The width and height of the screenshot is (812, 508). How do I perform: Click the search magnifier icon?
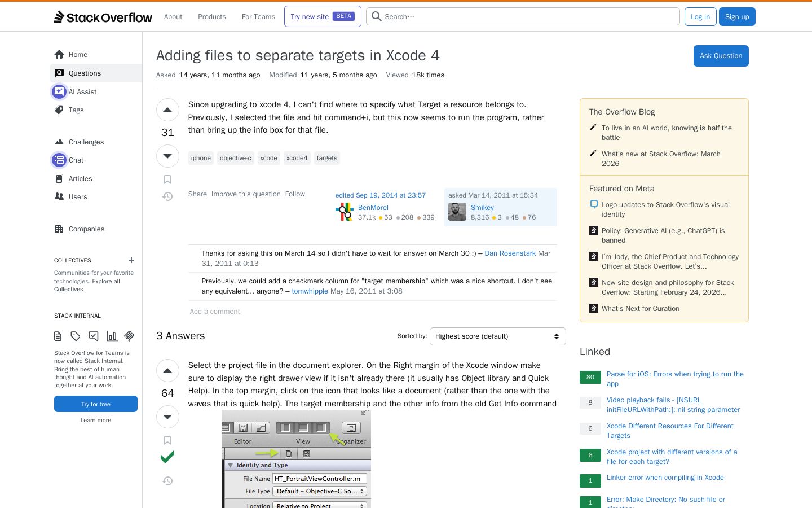pos(377,16)
